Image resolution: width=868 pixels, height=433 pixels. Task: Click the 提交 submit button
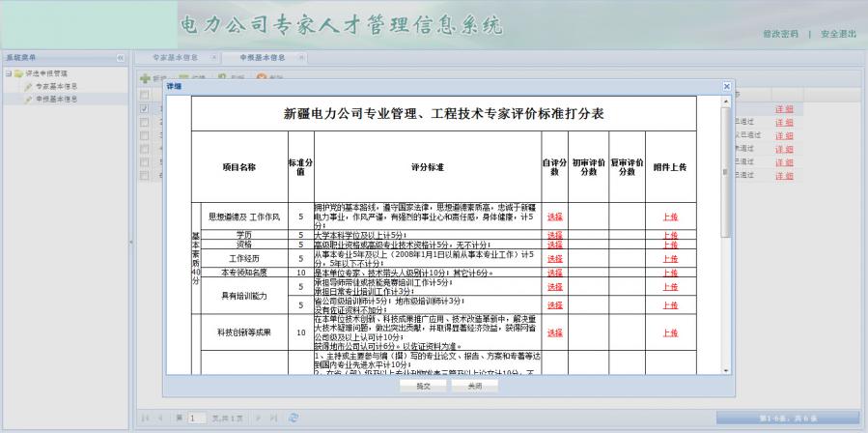tap(423, 384)
